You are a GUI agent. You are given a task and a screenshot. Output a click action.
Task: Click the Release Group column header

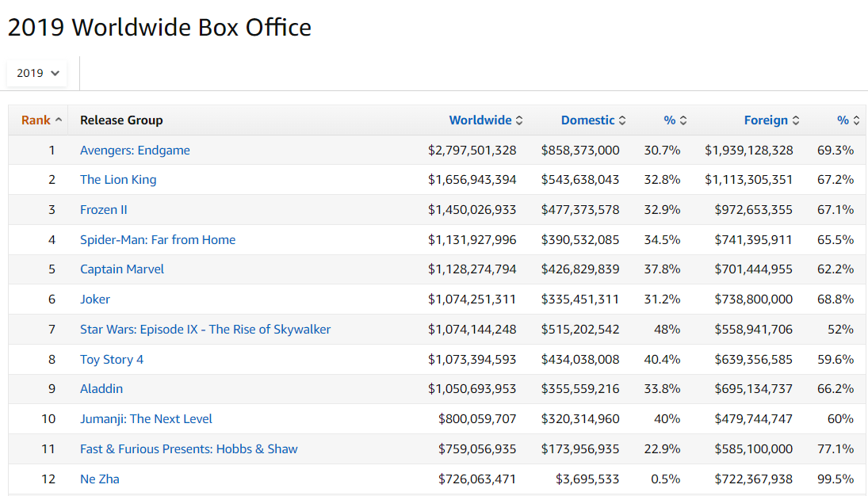[122, 120]
